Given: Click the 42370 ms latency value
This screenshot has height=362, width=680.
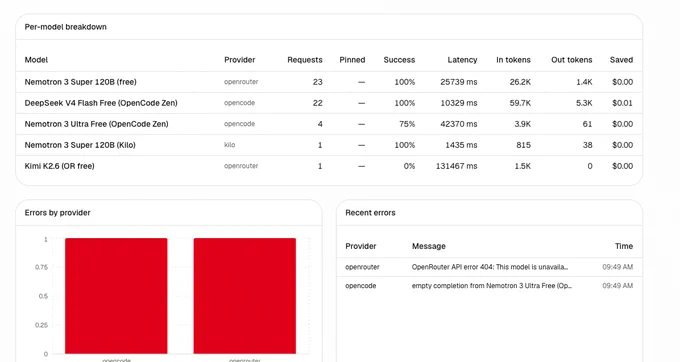Looking at the screenshot, I should click(458, 124).
